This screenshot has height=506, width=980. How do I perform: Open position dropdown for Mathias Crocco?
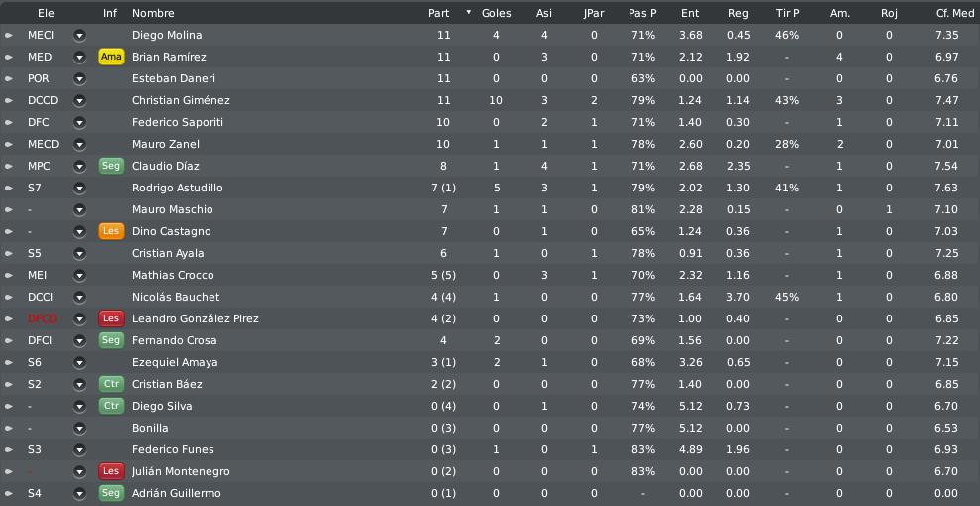point(79,276)
